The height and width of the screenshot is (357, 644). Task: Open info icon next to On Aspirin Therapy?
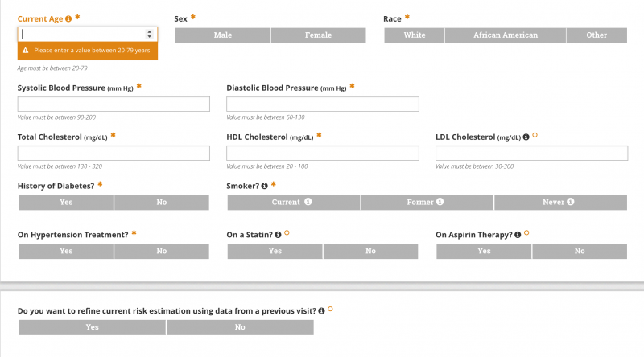pos(518,235)
